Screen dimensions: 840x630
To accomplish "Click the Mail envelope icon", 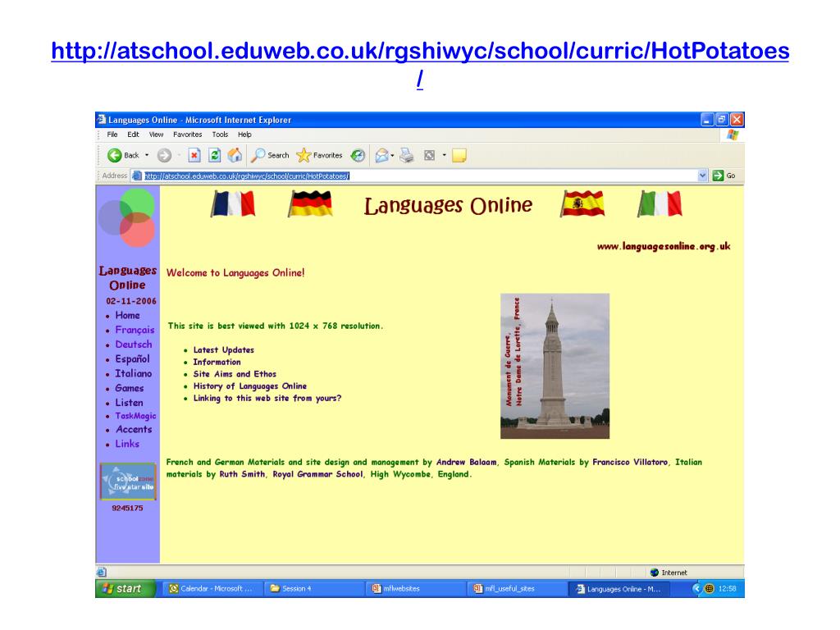I will pyautogui.click(x=381, y=155).
